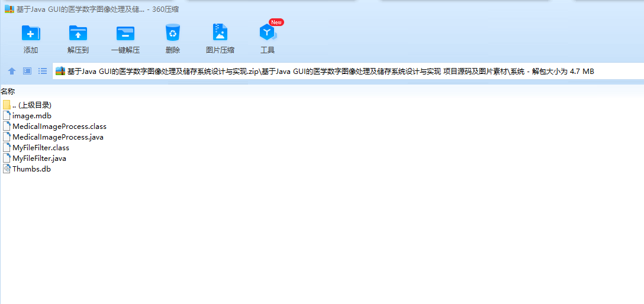Switch to list view icon

(42, 71)
